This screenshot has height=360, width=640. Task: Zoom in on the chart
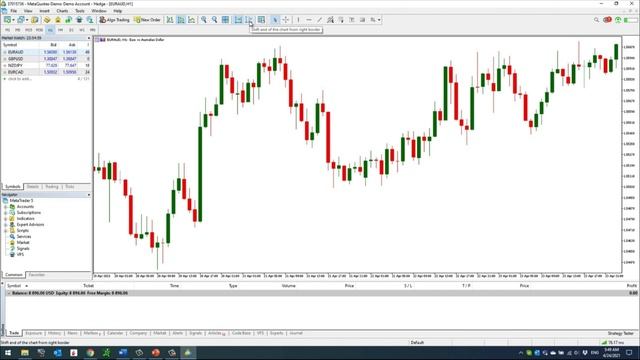click(x=204, y=20)
